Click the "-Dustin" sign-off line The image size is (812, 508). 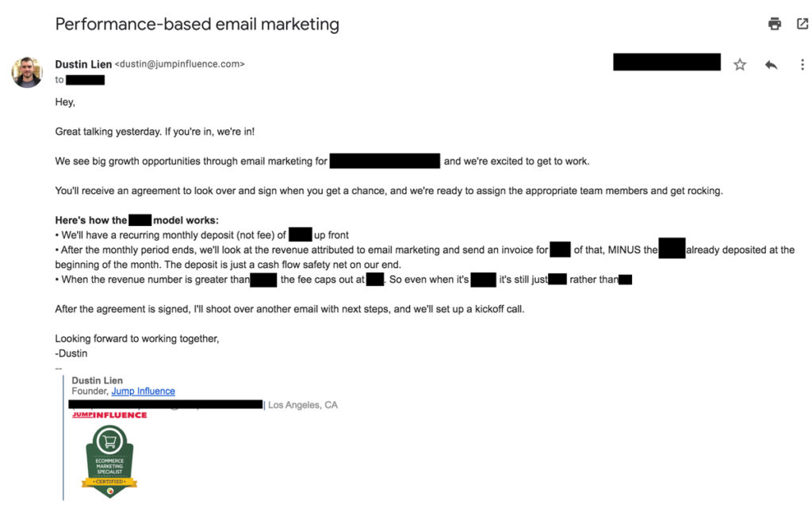pyautogui.click(x=71, y=353)
